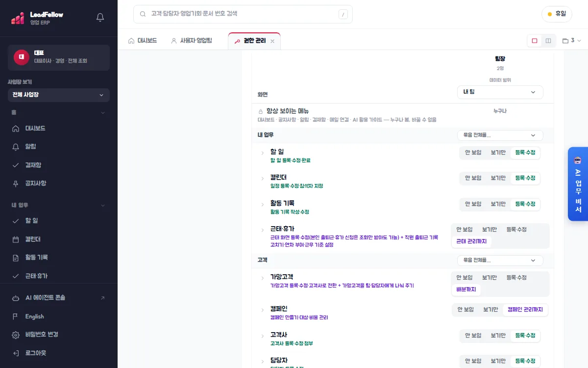Switch language to English
The image size is (588, 368).
pos(59,316)
